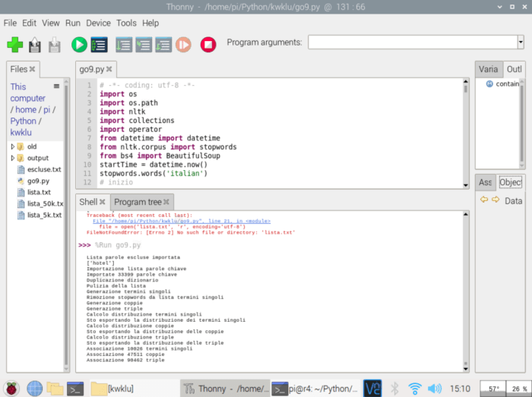This screenshot has width=532, height=397.
Task: Open the Bluetooth icon in the system tray
Action: (x=394, y=389)
